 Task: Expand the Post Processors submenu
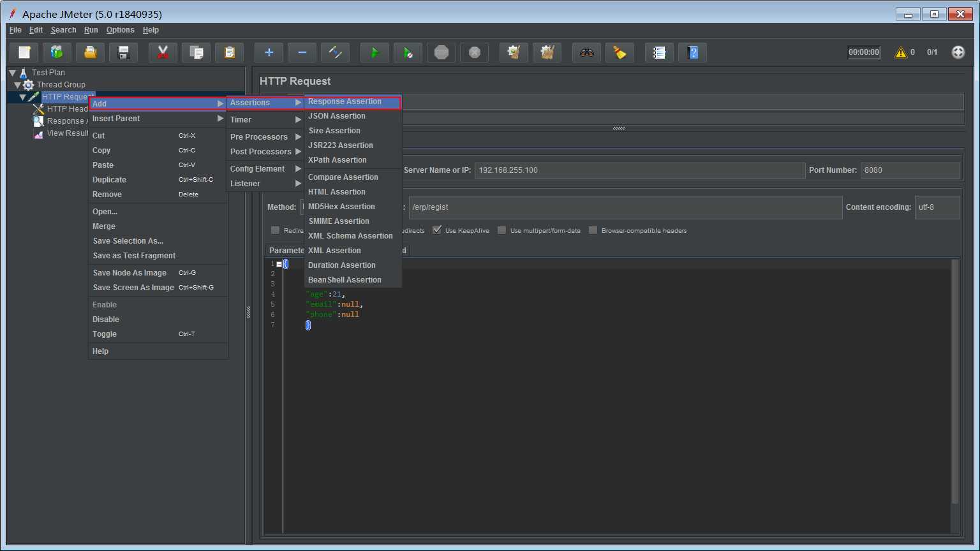265,152
